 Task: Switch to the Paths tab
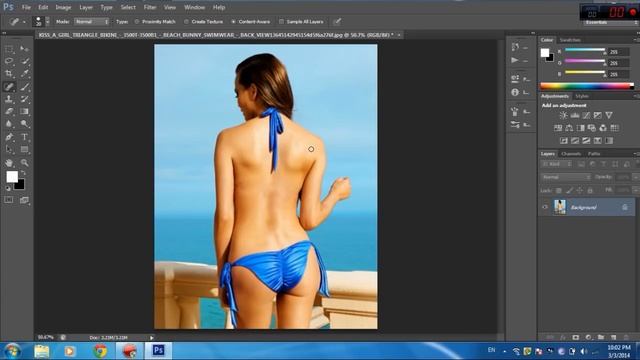click(594, 154)
